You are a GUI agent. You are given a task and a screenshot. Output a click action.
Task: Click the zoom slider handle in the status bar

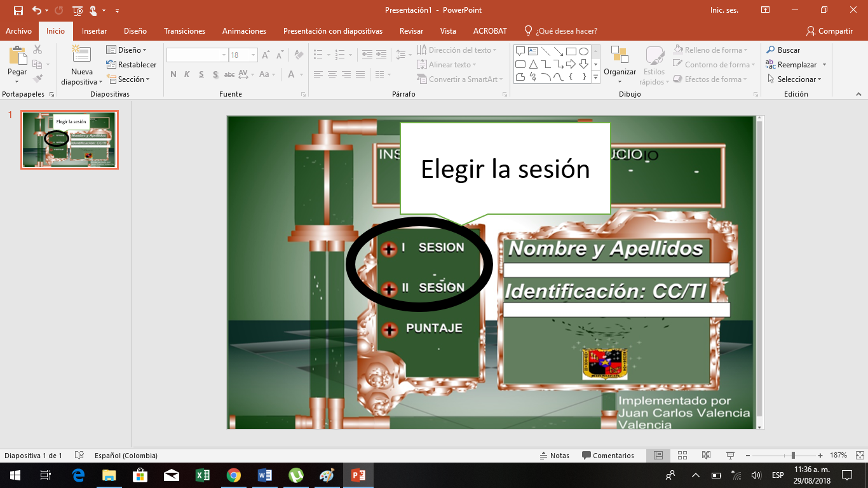click(793, 456)
